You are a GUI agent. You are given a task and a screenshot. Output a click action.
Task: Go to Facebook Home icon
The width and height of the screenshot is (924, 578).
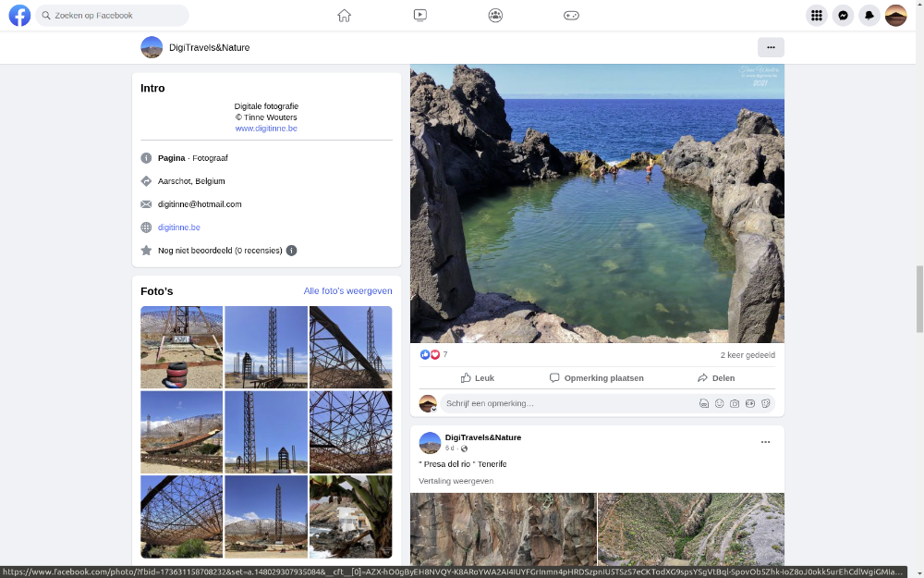click(344, 15)
